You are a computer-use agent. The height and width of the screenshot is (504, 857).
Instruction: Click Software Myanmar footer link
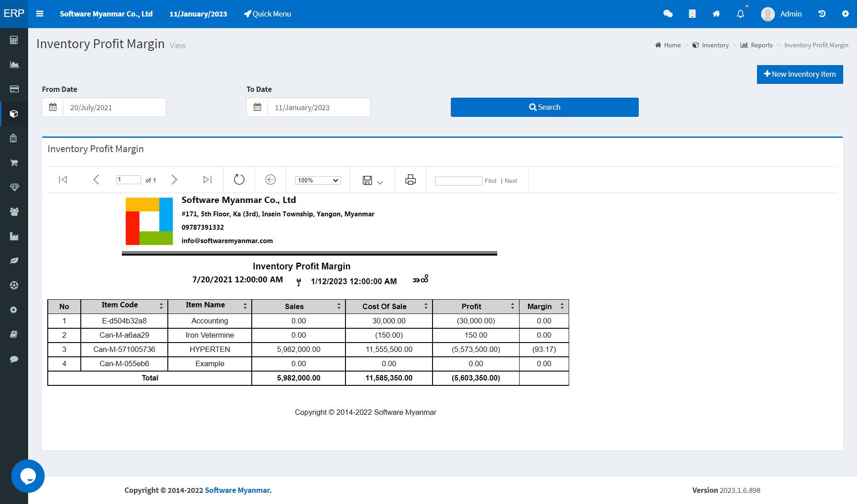coord(237,490)
